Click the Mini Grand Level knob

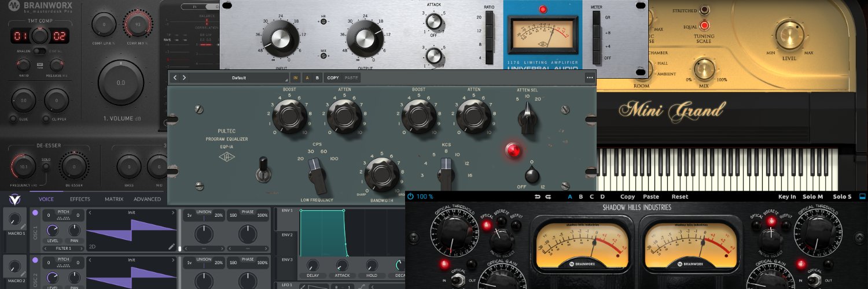[x=790, y=34]
